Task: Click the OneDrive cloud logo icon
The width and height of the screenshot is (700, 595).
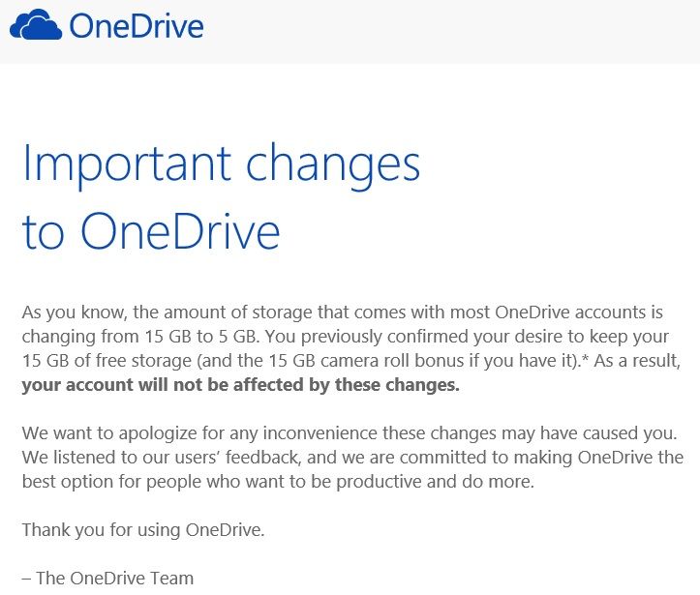Action: tap(36, 25)
